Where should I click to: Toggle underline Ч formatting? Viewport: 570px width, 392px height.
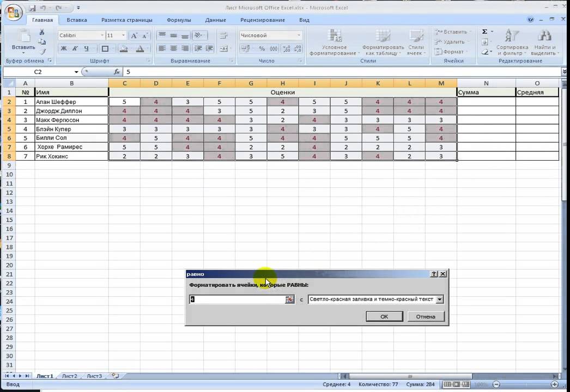click(x=87, y=48)
